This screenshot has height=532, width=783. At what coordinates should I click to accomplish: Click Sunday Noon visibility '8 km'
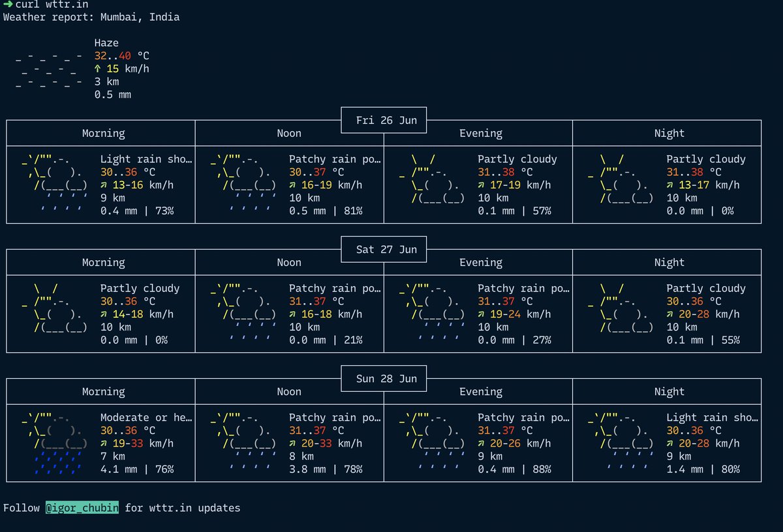[x=301, y=456]
